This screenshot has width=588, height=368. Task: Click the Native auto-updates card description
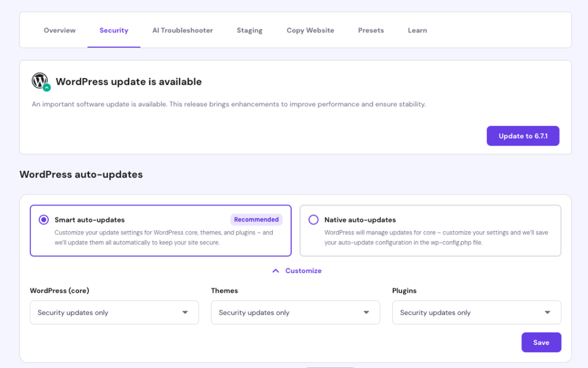click(436, 237)
